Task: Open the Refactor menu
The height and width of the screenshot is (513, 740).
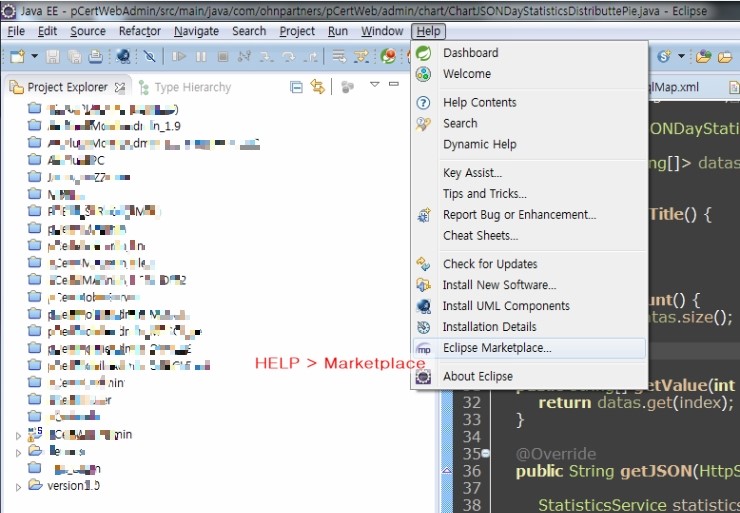Action: coord(140,31)
